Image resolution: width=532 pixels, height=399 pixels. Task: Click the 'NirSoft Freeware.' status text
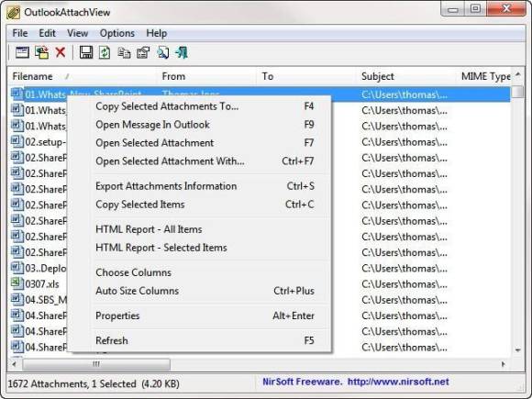[302, 382]
